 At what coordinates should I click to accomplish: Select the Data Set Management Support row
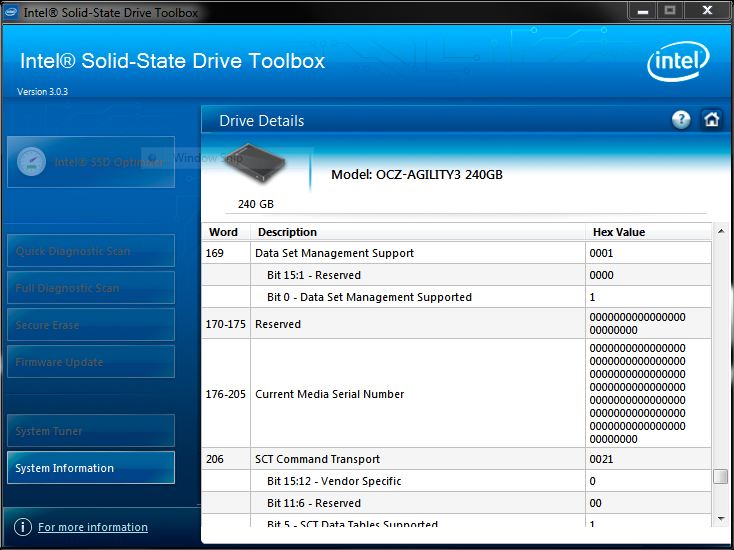[456, 253]
